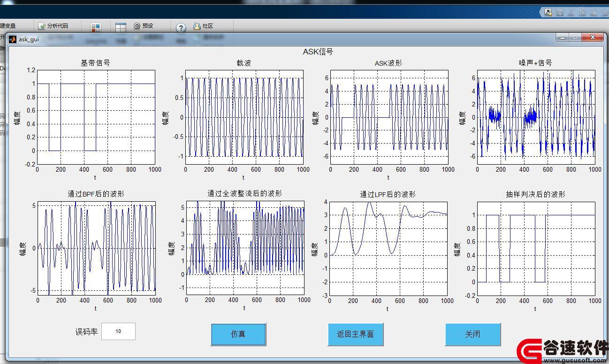Screen dimensions: 609x364
Task: Click the 误码率 label text
Action: [x=87, y=332]
